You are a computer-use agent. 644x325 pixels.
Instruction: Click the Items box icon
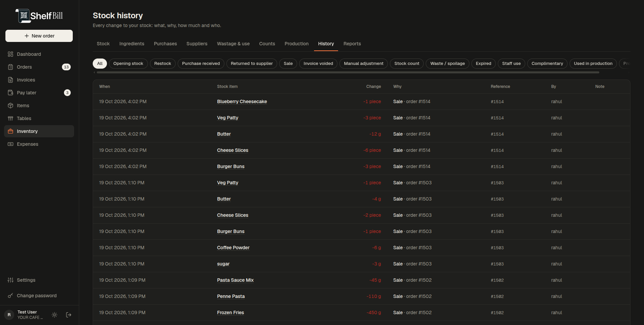10,106
